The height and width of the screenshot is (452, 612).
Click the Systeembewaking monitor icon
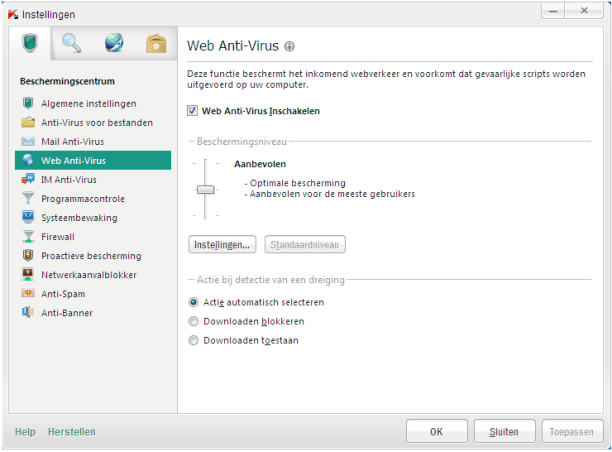point(28,218)
